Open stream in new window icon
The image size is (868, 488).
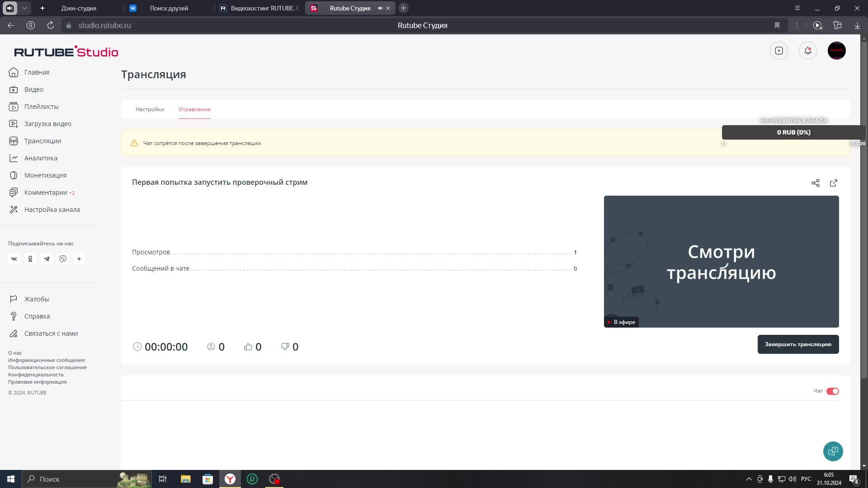coord(833,183)
